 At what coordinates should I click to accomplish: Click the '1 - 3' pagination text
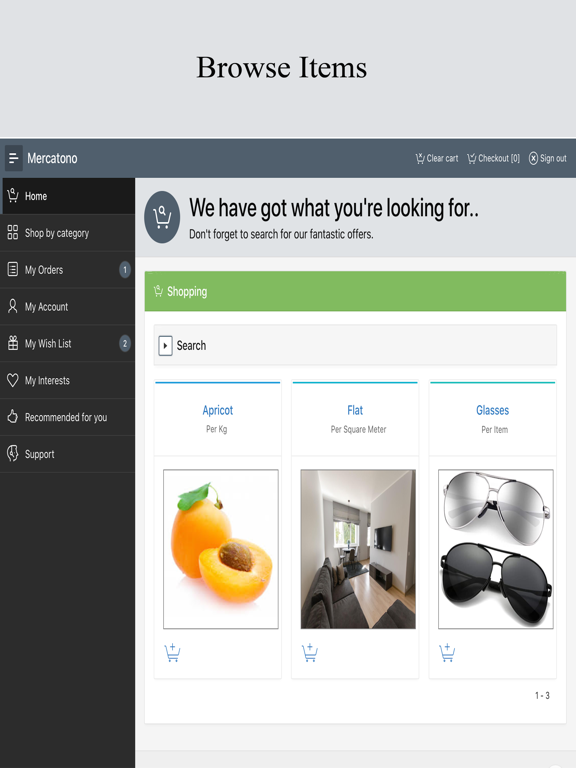542,696
